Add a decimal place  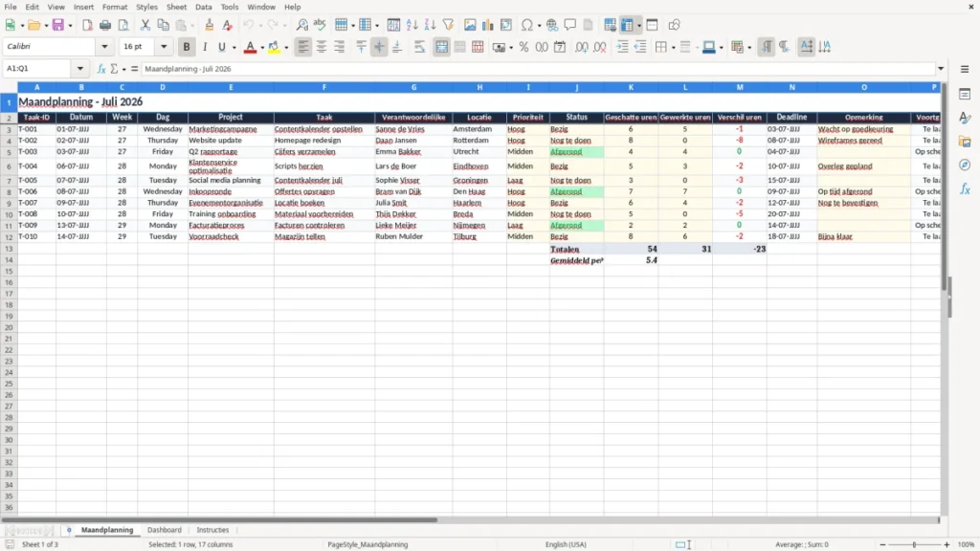click(582, 47)
